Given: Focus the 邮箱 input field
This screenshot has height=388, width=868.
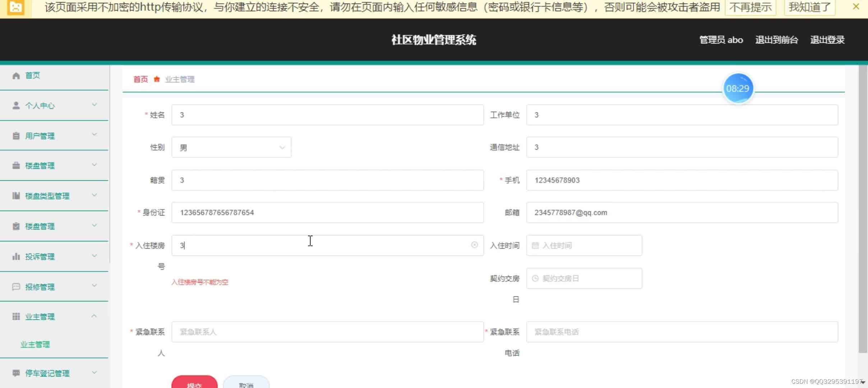Looking at the screenshot, I should tap(682, 212).
